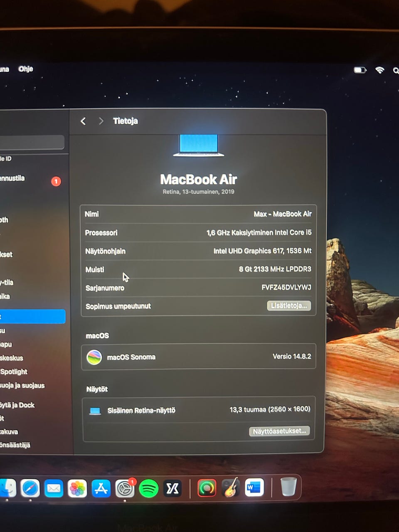The width and height of the screenshot is (399, 532).
Task: Click the 'Sarjanumero' label
Action: pos(105,288)
